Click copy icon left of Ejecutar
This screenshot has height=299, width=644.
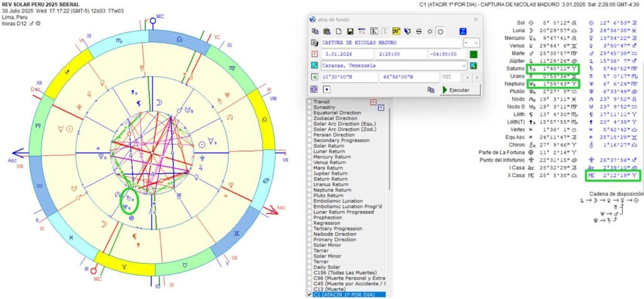tap(431, 90)
